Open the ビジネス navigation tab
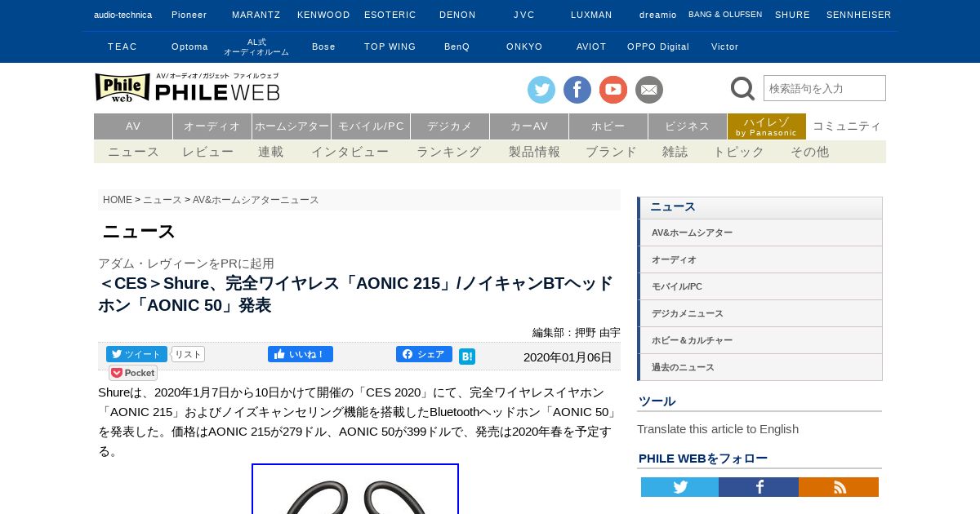980x514 pixels. tap(688, 126)
